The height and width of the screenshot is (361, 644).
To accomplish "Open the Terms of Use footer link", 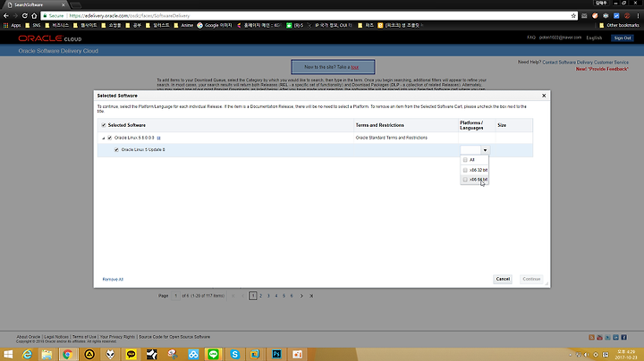I will click(x=84, y=337).
